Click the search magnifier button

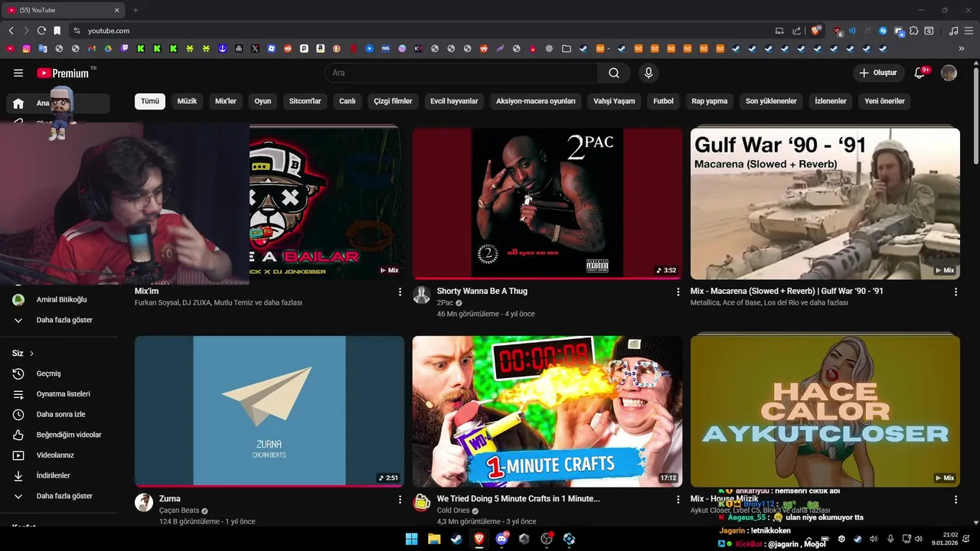(x=614, y=73)
